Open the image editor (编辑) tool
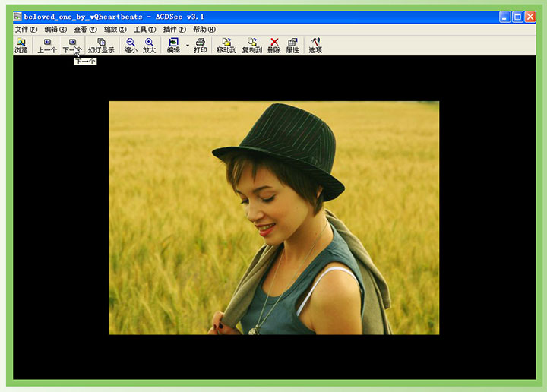 pyautogui.click(x=173, y=46)
